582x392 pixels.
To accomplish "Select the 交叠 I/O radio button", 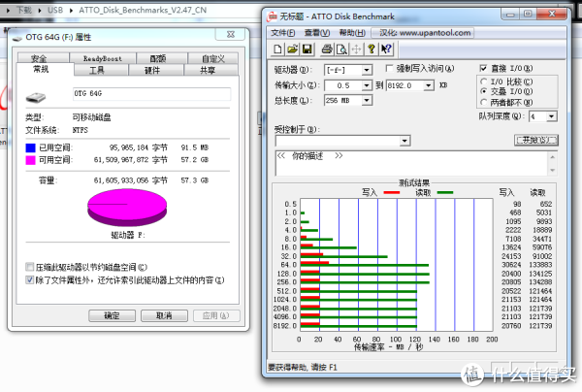I will coord(483,91).
